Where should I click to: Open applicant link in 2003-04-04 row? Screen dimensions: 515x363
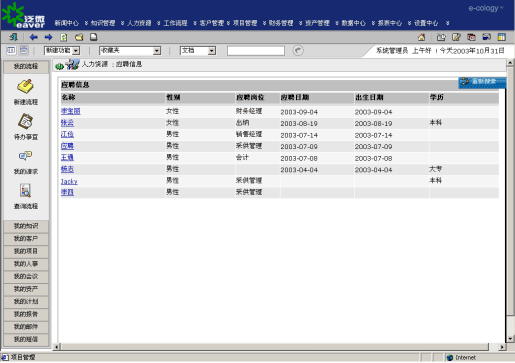(x=67, y=169)
